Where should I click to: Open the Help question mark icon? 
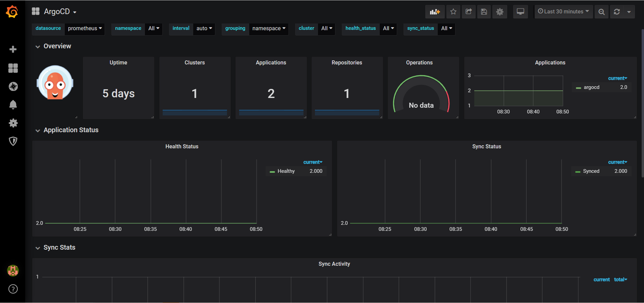[x=13, y=289]
